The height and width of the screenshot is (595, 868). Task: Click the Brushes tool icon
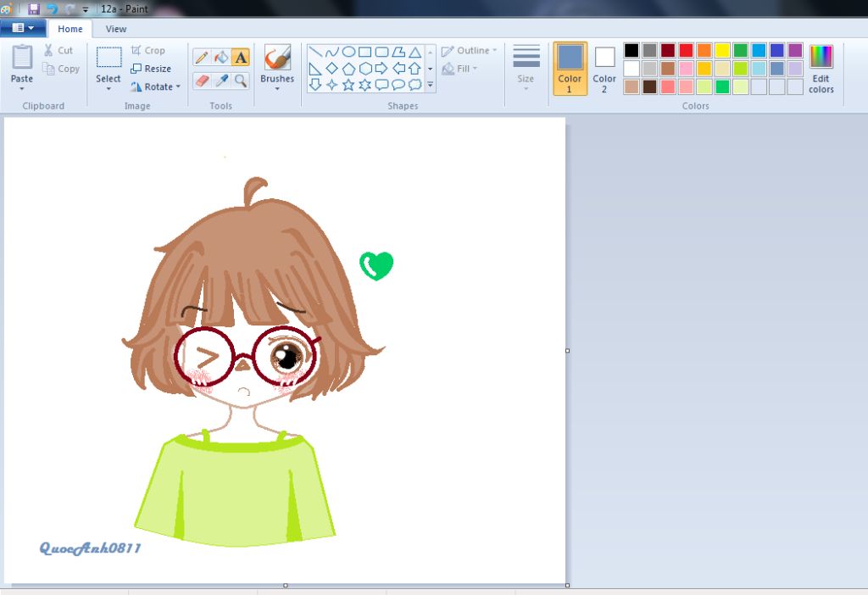tap(277, 57)
